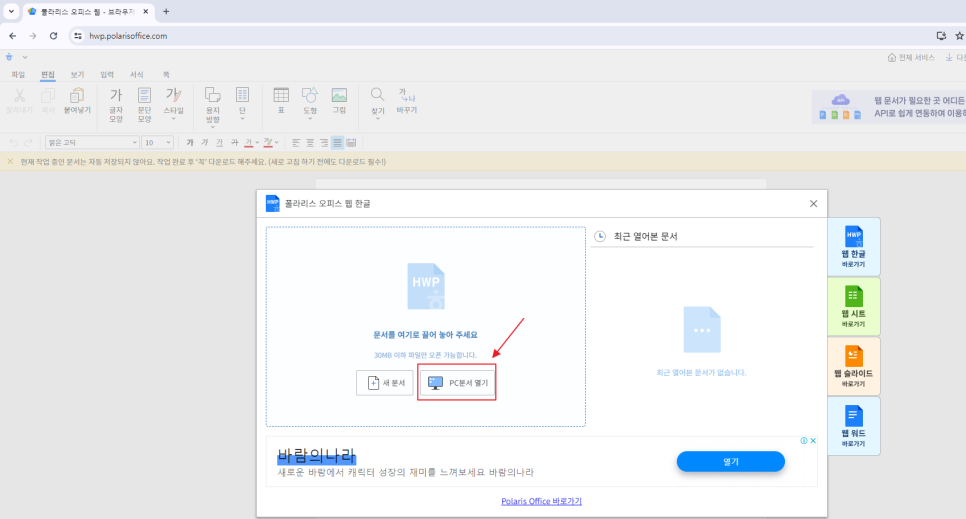
Task: Click the undo arrow in format bar
Action: [x=14, y=142]
